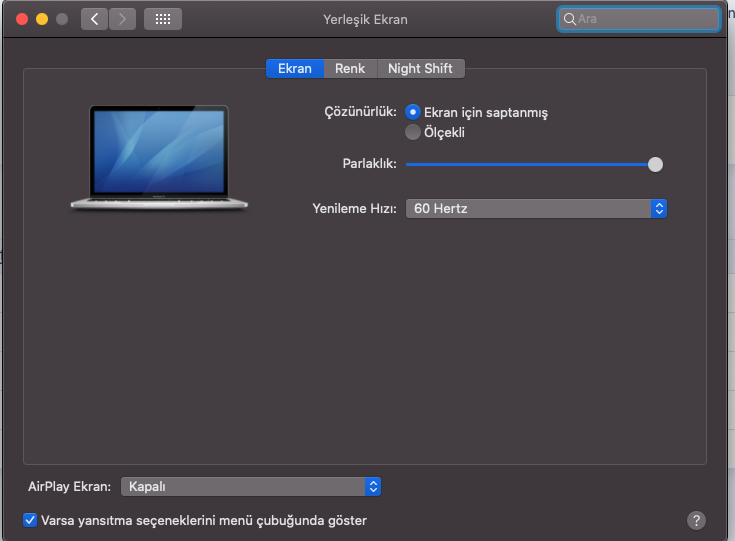This screenshot has height=541, width=735.
Task: Click the magnifier icon in the search box
Action: tap(569, 19)
